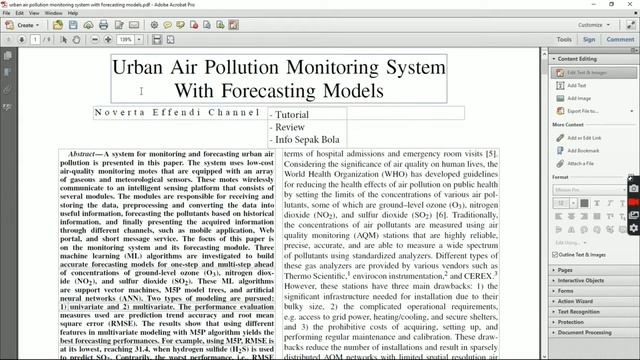640x360 pixels.
Task: Click Attach a File
Action: point(575,163)
